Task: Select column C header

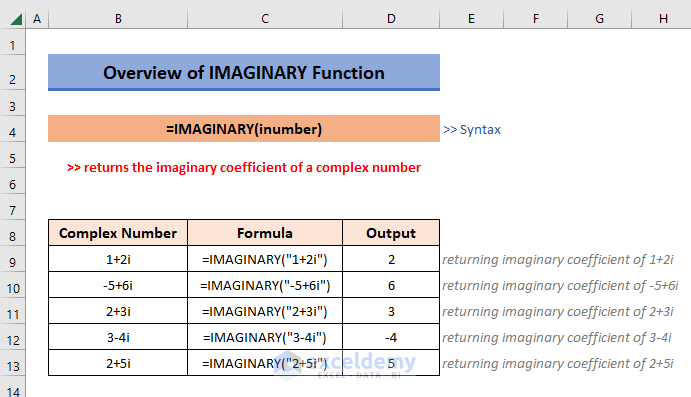Action: click(265, 19)
